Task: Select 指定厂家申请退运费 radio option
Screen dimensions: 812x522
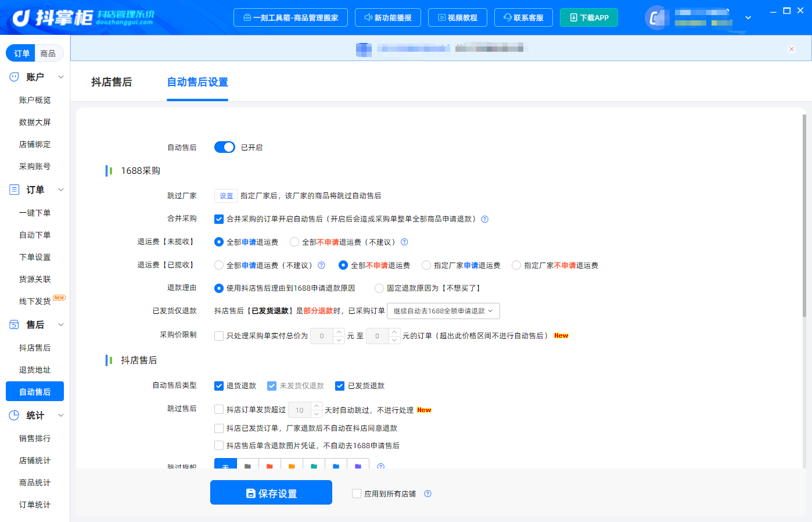Action: 426,265
